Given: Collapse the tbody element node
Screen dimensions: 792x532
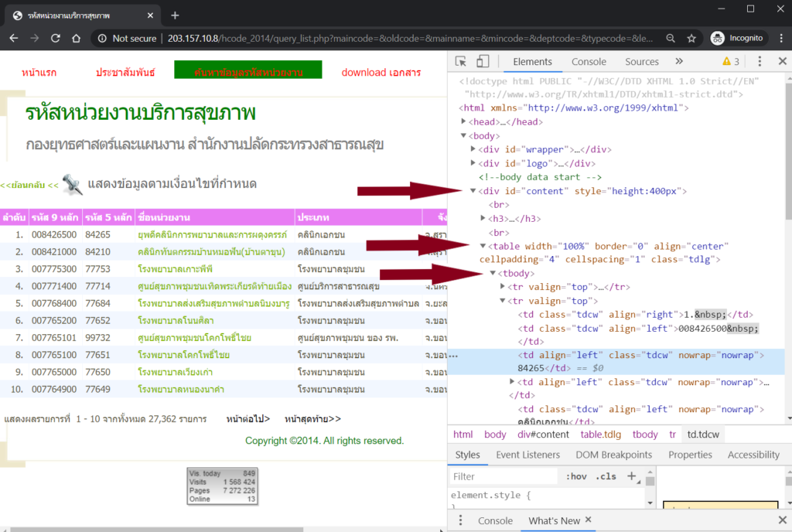Looking at the screenshot, I should coord(493,274).
